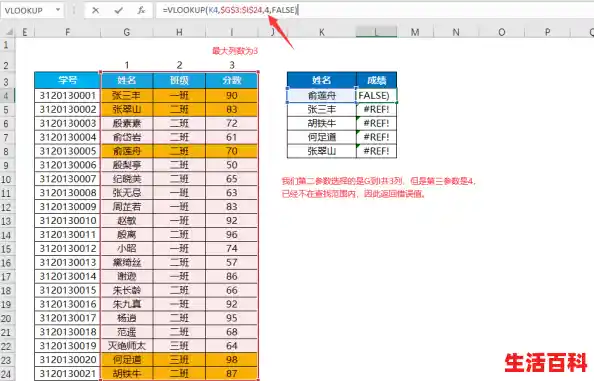The height and width of the screenshot is (381, 594).
Task: Select row 1 header
Action: coord(6,45)
